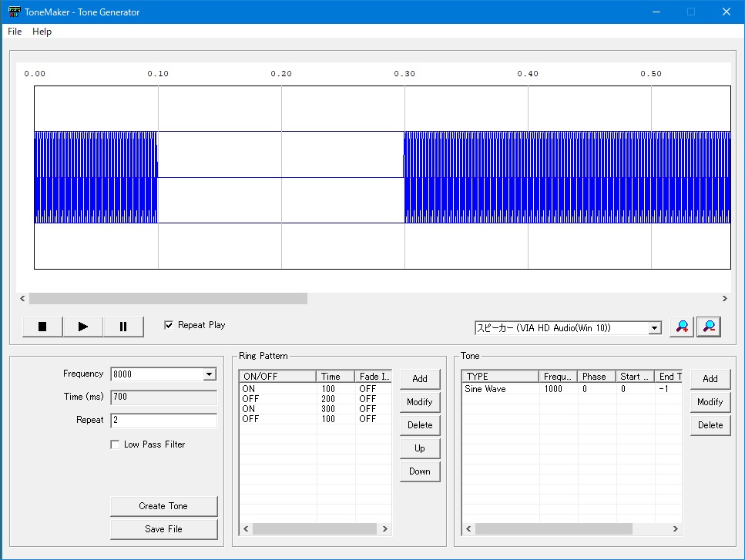Click Modify in the Tone group

(x=710, y=402)
